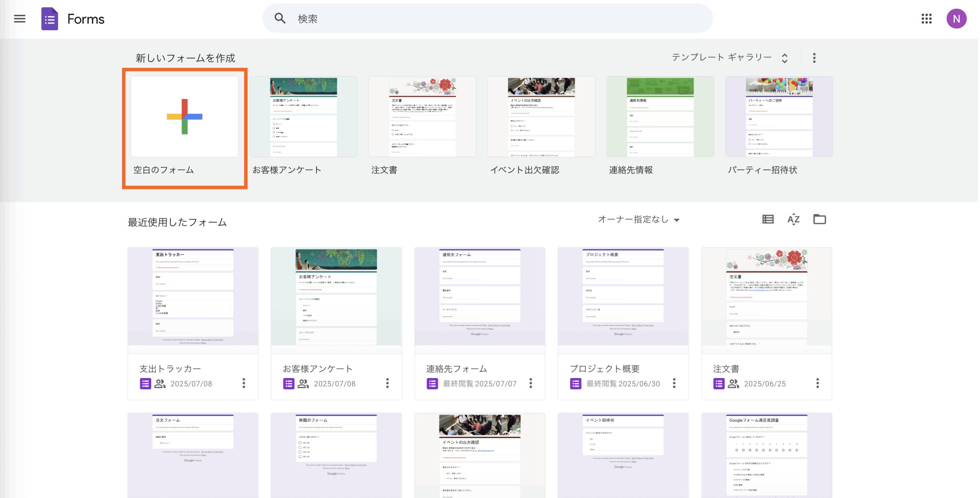Open more options for 注文書 form card

click(x=817, y=383)
